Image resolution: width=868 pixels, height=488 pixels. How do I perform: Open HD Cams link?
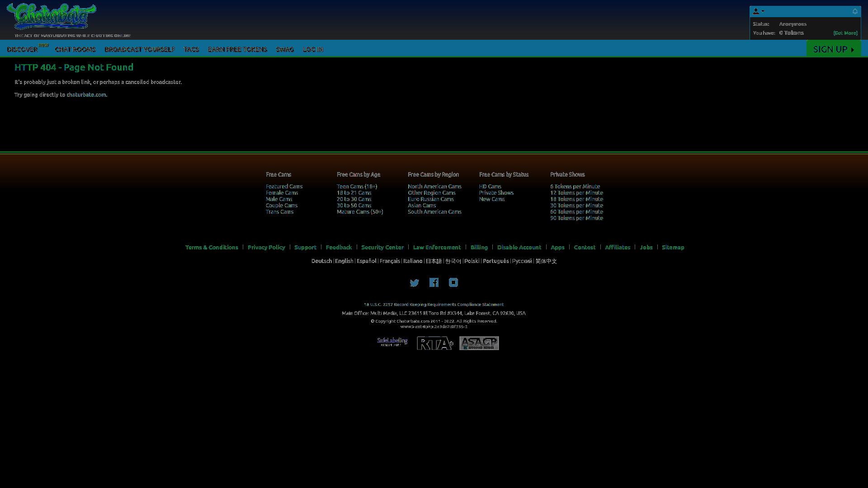click(x=490, y=186)
